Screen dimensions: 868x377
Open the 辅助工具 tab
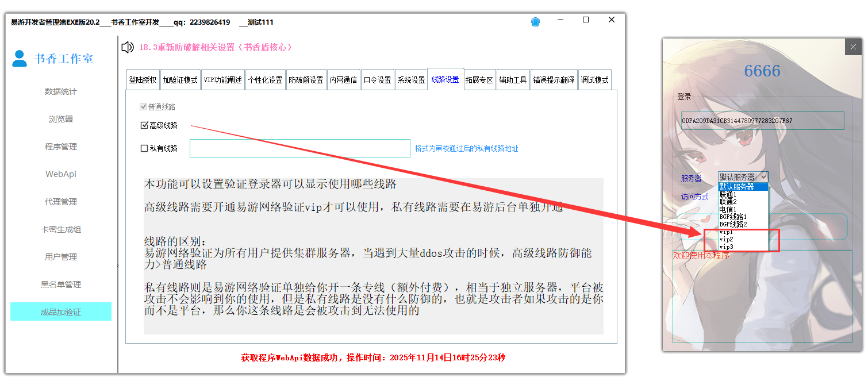click(513, 80)
